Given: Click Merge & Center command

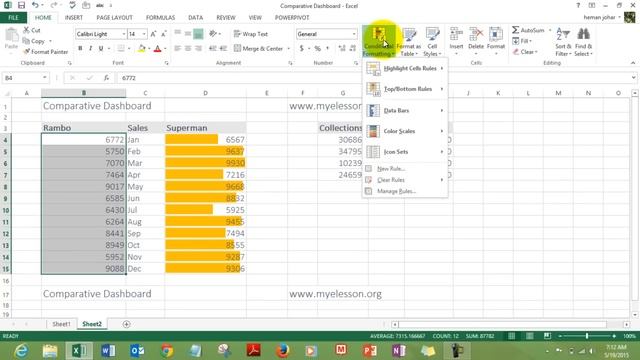Looking at the screenshot, I should 259,48.
